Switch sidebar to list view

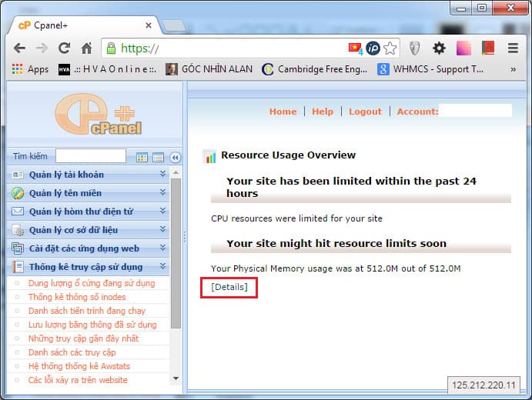[x=158, y=158]
